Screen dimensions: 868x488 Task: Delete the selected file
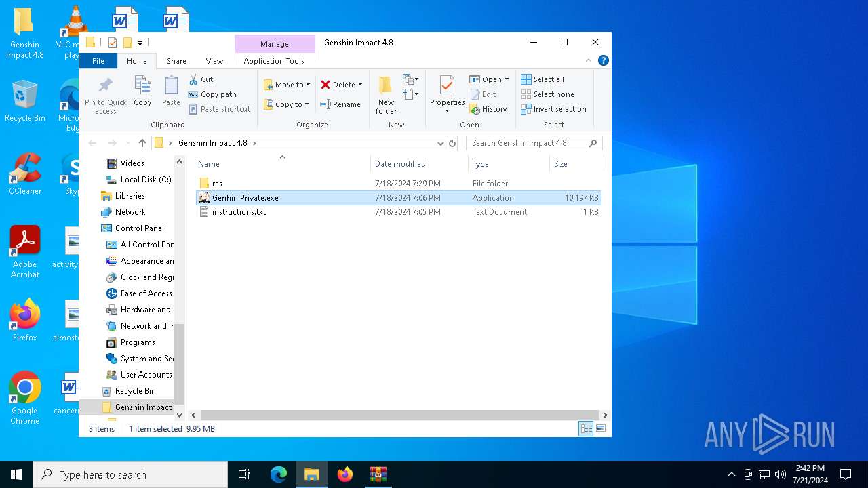(338, 85)
